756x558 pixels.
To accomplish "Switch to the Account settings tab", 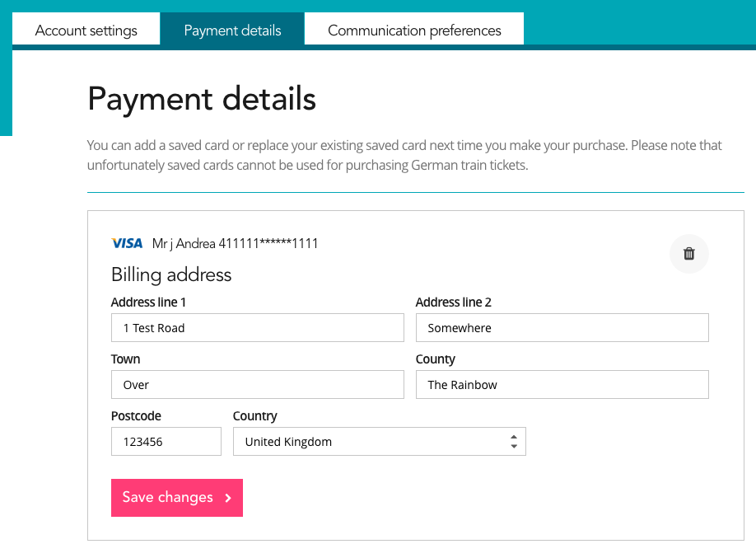I will tap(86, 30).
